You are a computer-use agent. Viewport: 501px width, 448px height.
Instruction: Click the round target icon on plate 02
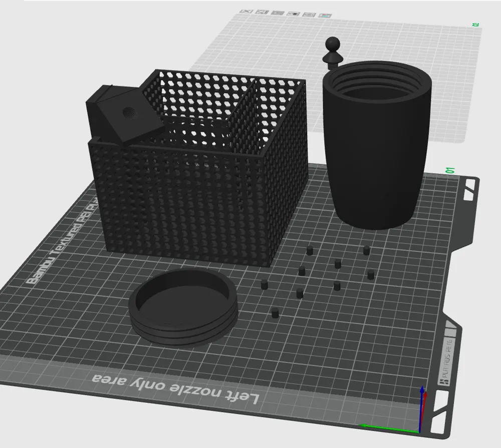pyautogui.click(x=309, y=15)
